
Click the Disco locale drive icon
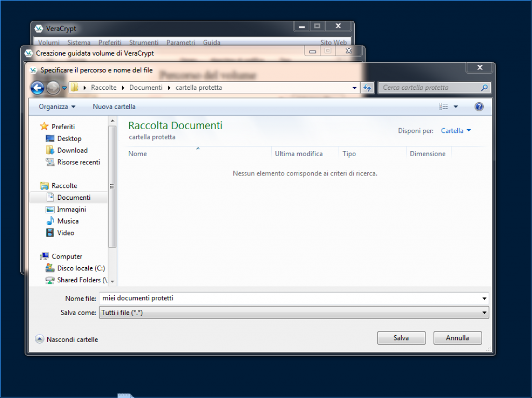[50, 268]
